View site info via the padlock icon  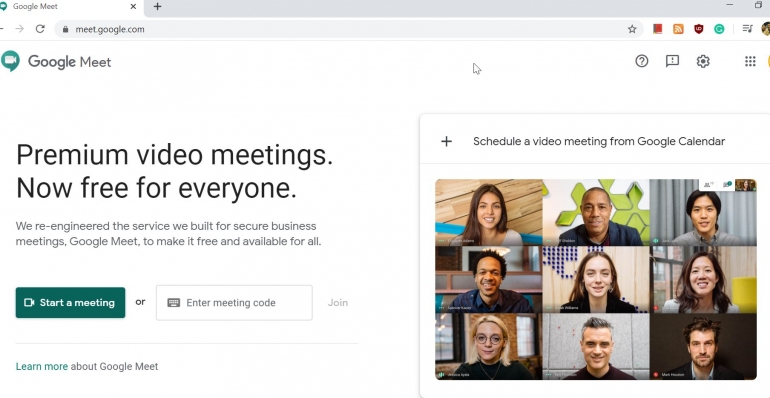[65, 29]
